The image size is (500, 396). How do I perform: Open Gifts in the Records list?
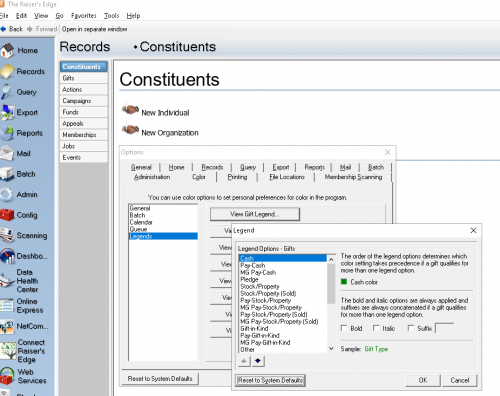tap(84, 78)
